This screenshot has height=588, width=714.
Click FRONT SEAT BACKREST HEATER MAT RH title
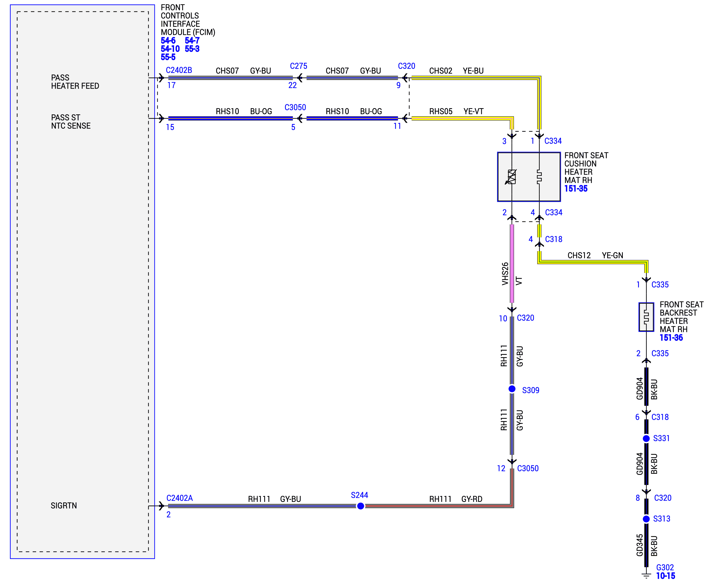[682, 317]
